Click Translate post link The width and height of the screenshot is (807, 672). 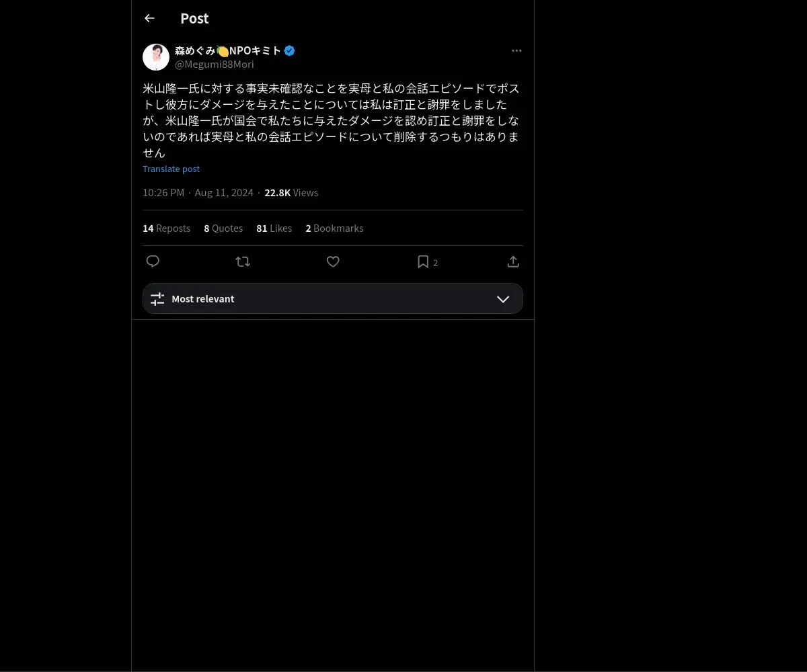click(171, 169)
